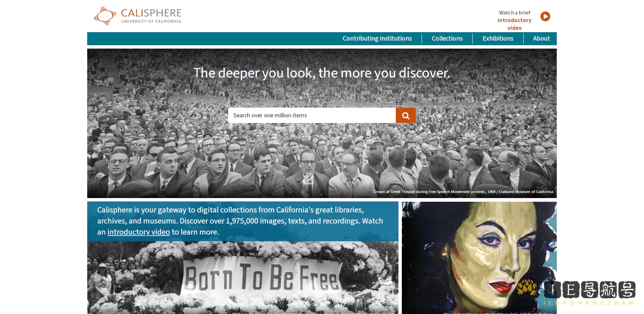Click 'Watch a brief introductory video' text

(514, 20)
